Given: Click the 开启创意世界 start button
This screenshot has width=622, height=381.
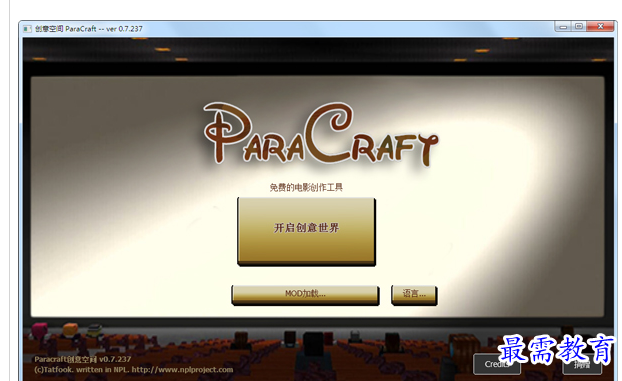Looking at the screenshot, I should click(x=306, y=231).
